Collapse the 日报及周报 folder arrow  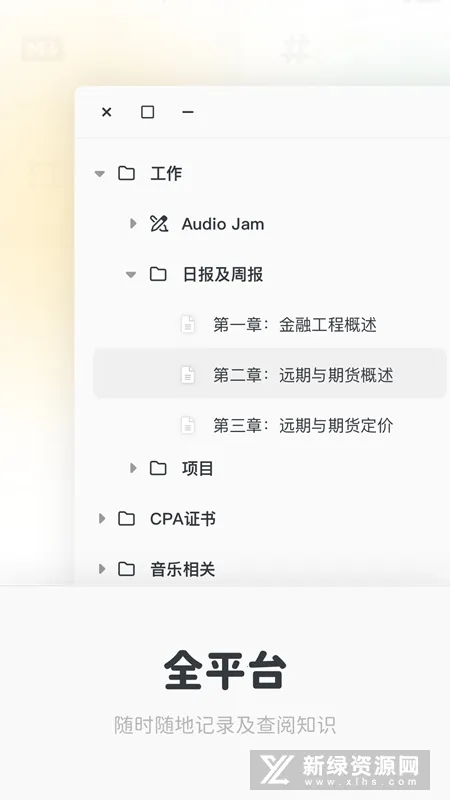(x=131, y=274)
